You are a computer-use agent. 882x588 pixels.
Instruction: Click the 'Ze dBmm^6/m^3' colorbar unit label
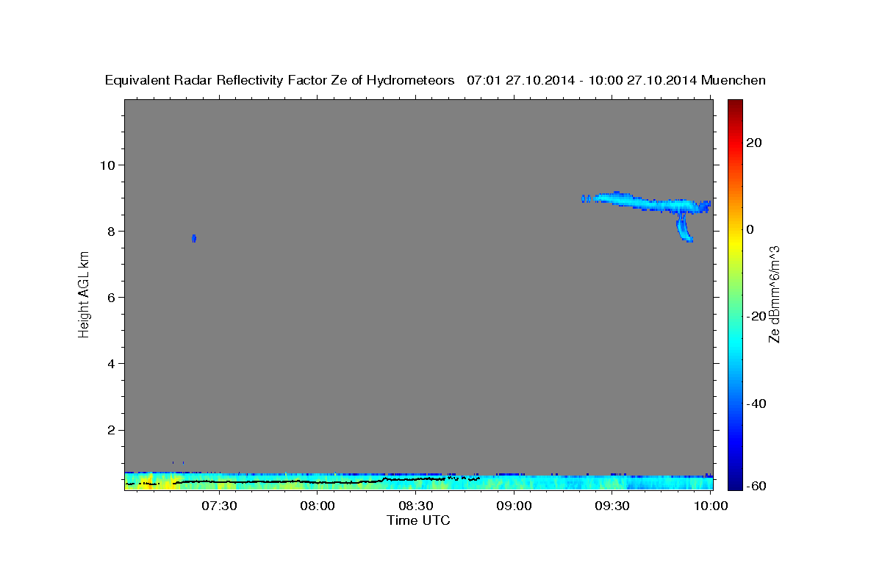pyautogui.click(x=774, y=294)
